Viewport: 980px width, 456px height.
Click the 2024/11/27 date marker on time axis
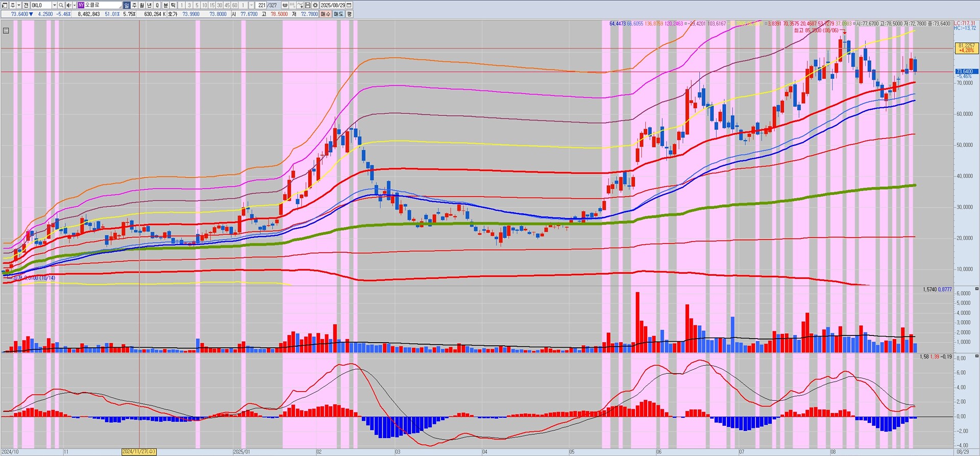tap(139, 452)
